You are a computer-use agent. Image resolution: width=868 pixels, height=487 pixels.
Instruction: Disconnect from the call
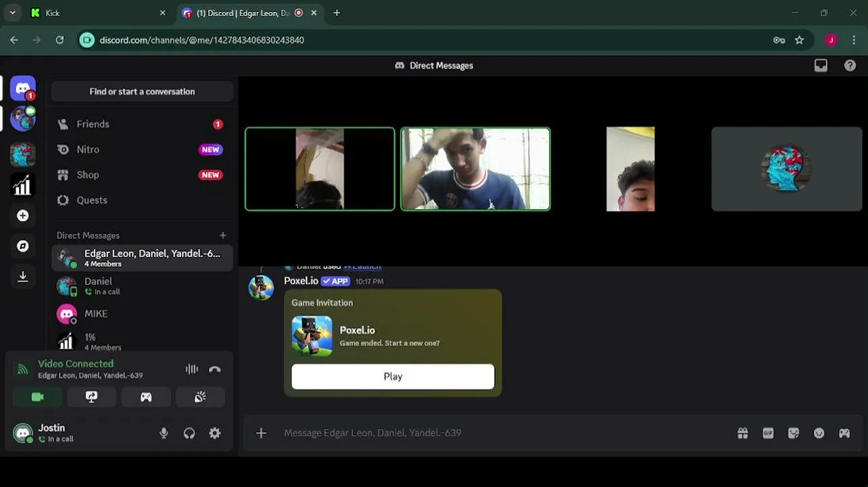pyautogui.click(x=215, y=369)
